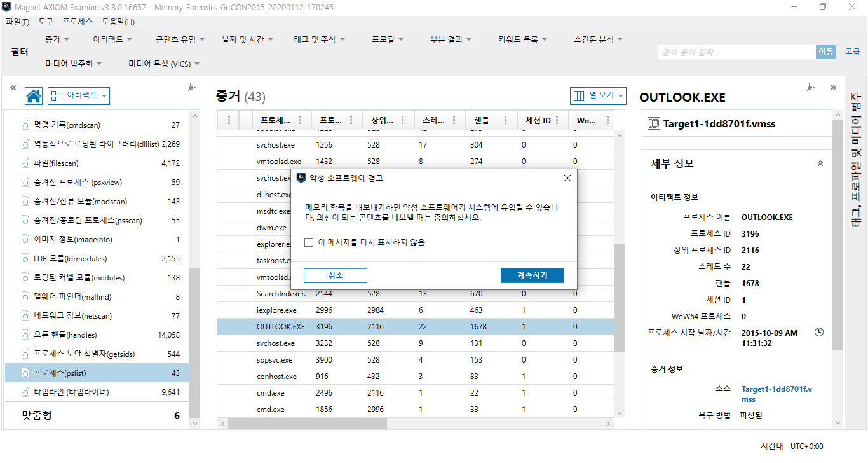Screen dimensions: 868x463
Task: Click the Home icon in the left panel
Action: click(34, 96)
